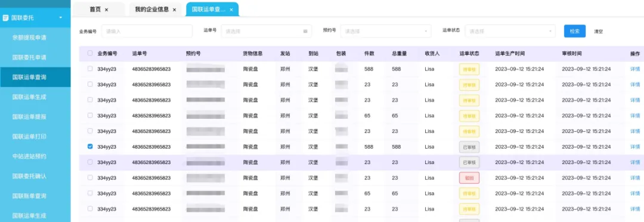Click the 到站 column header

314,54
